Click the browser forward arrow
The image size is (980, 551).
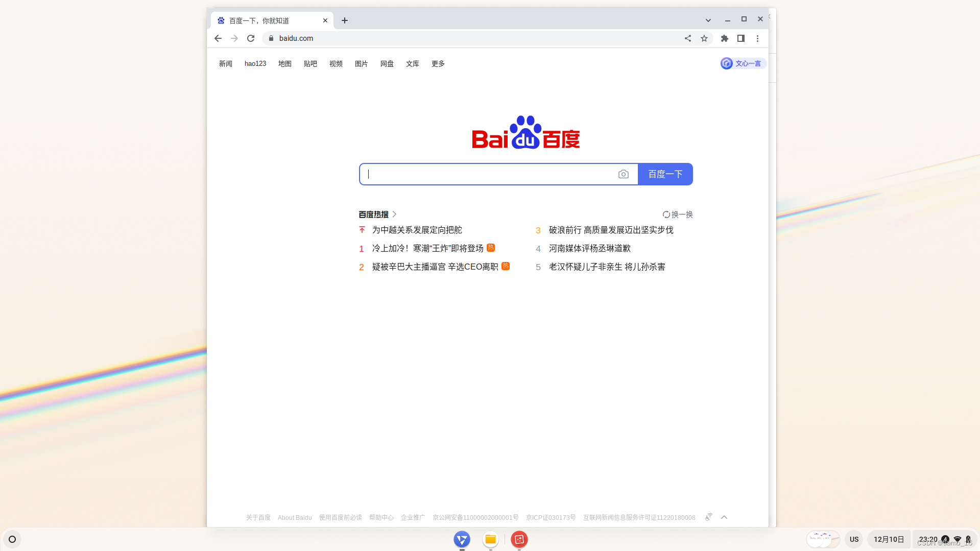coord(234,38)
